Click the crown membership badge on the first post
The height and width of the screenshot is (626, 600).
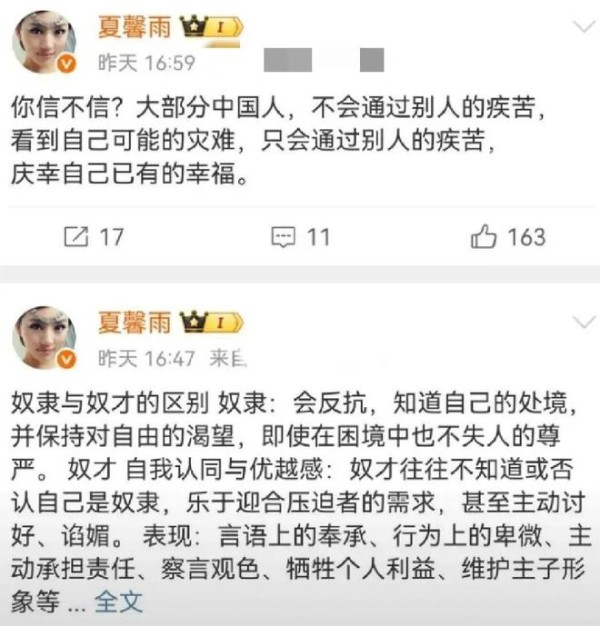(x=212, y=28)
